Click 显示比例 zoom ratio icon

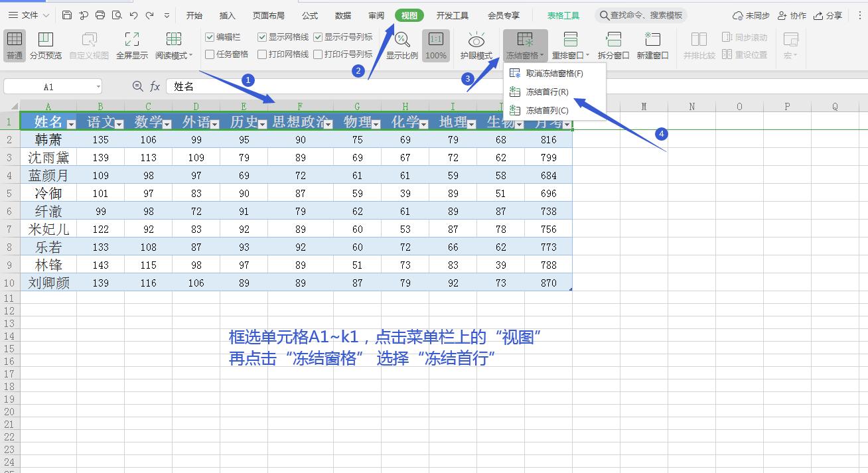click(401, 40)
